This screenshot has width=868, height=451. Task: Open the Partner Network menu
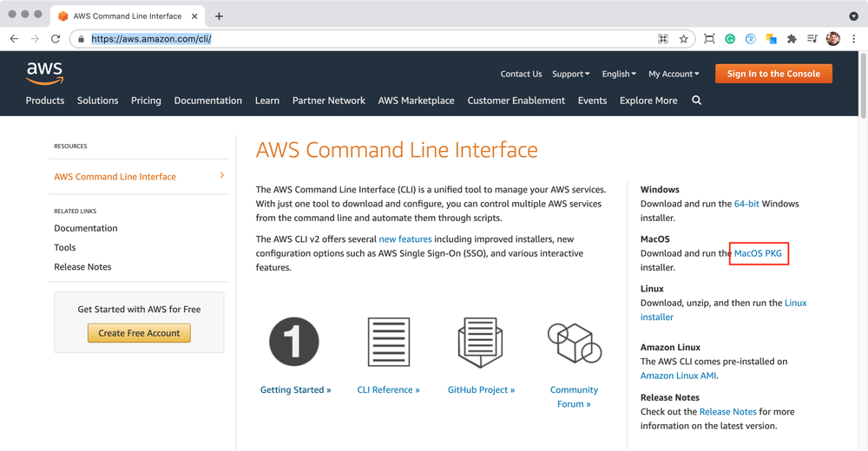329,101
